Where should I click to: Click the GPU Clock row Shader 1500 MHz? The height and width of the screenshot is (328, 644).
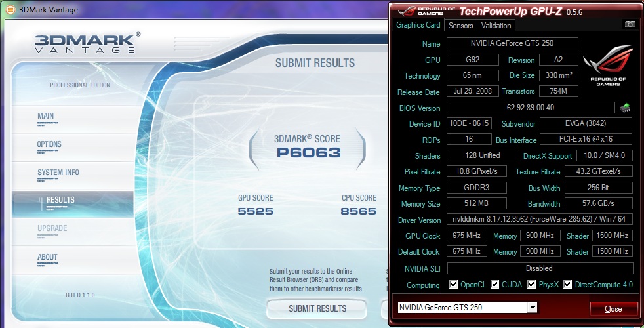612,236
